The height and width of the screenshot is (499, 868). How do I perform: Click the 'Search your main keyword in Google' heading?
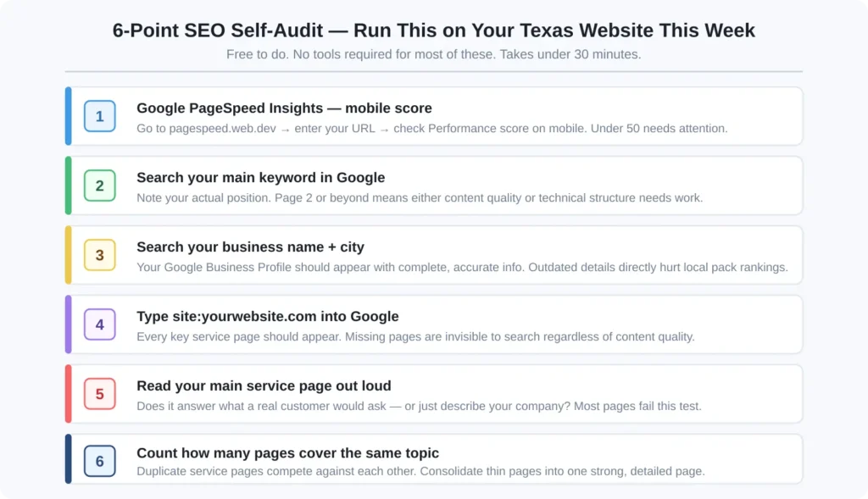point(260,177)
